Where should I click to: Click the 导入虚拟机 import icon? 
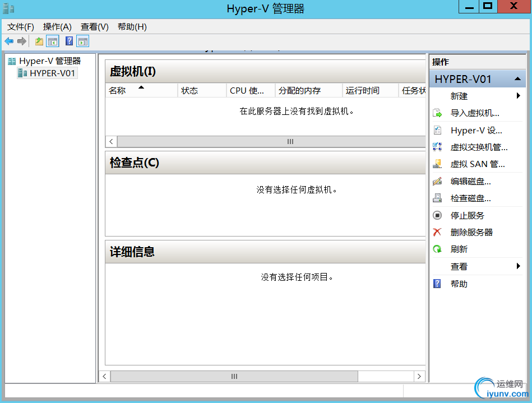click(x=437, y=113)
